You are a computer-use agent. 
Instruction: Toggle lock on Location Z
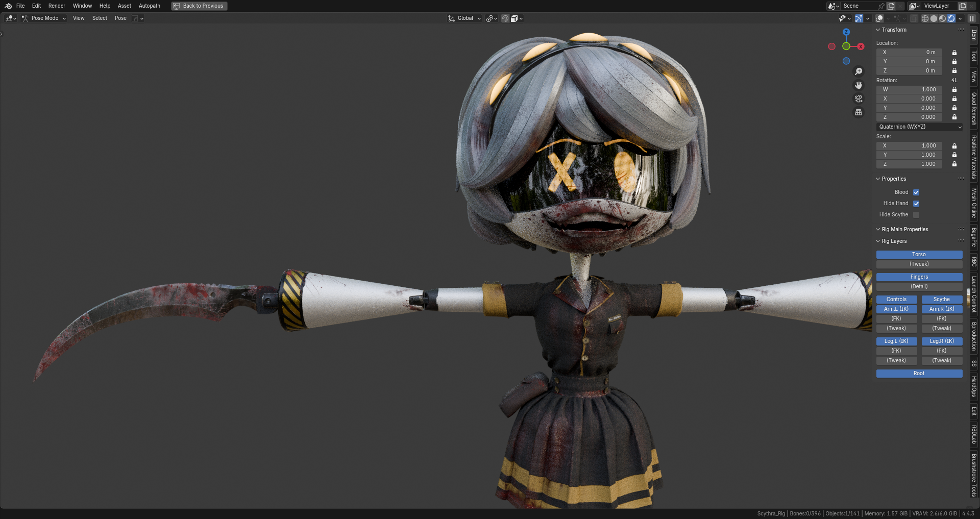coord(954,71)
